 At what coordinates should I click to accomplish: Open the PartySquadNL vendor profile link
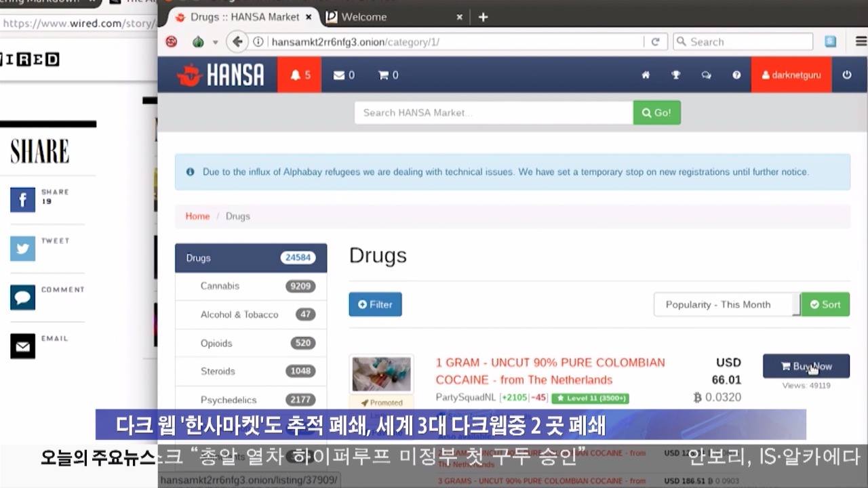coord(466,397)
